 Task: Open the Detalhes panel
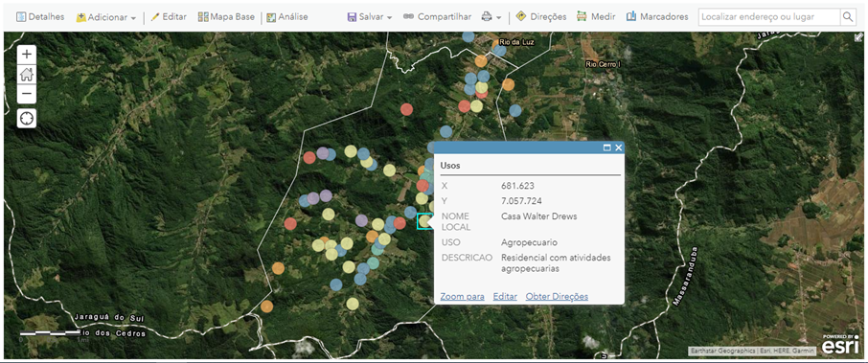point(40,16)
